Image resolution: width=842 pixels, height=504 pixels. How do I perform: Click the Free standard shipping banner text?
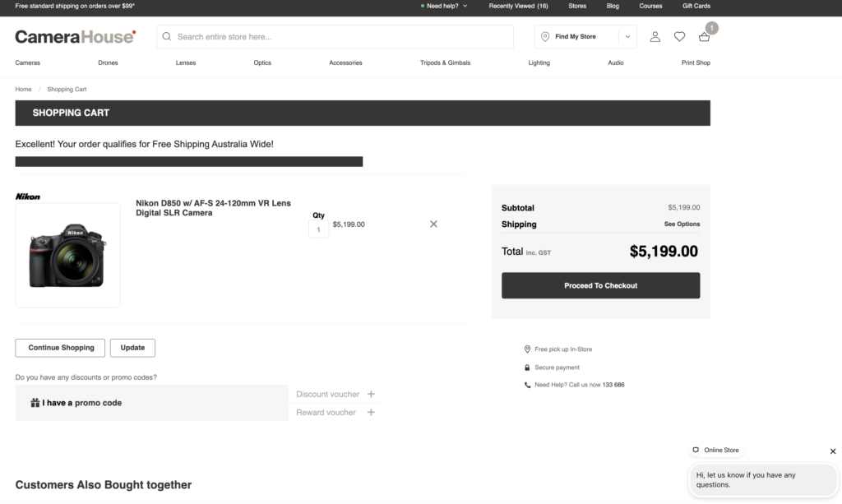pos(75,6)
